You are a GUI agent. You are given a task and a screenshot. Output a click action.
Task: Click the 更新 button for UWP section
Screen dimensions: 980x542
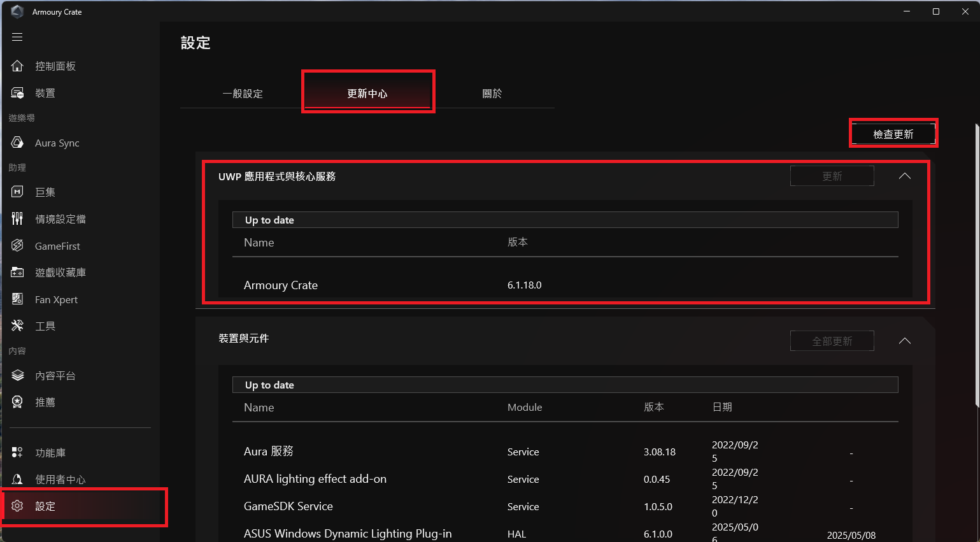click(x=832, y=176)
